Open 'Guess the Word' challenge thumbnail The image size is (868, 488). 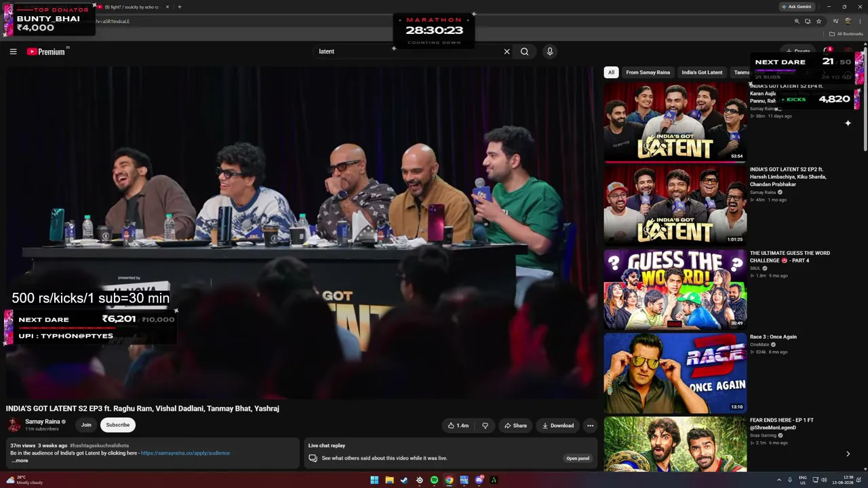(675, 289)
